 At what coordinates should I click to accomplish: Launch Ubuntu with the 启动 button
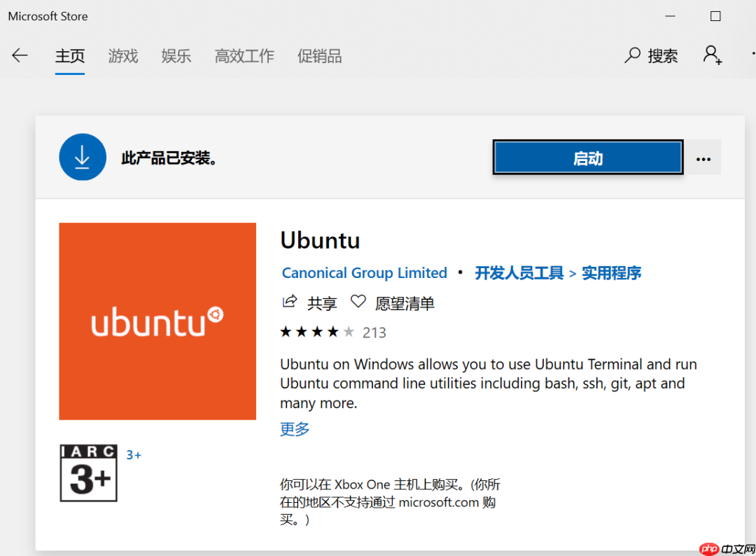pos(587,157)
